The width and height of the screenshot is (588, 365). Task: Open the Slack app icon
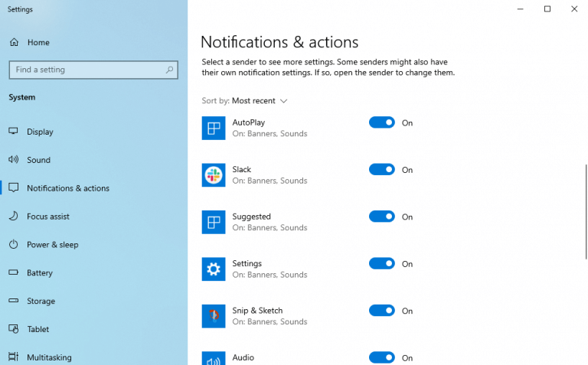click(x=214, y=175)
